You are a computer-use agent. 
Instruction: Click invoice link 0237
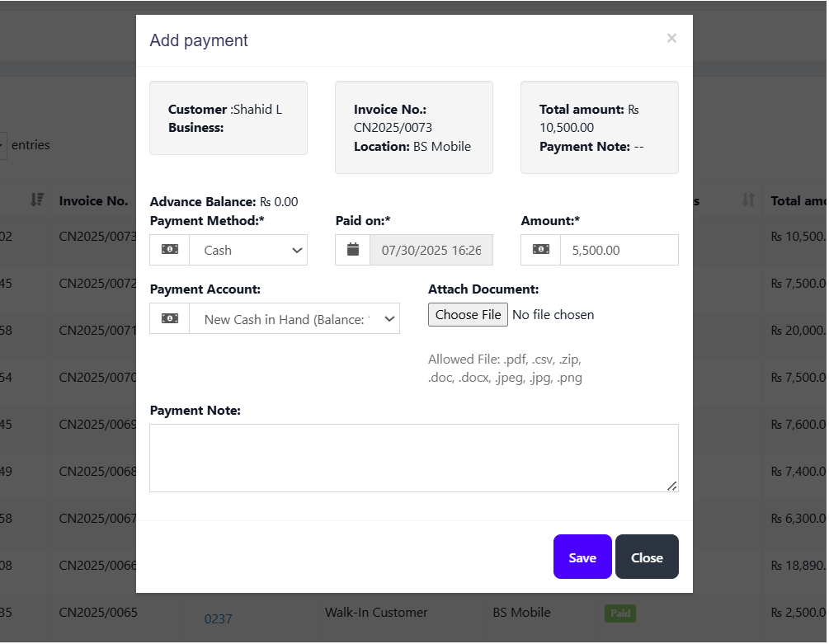point(218,618)
